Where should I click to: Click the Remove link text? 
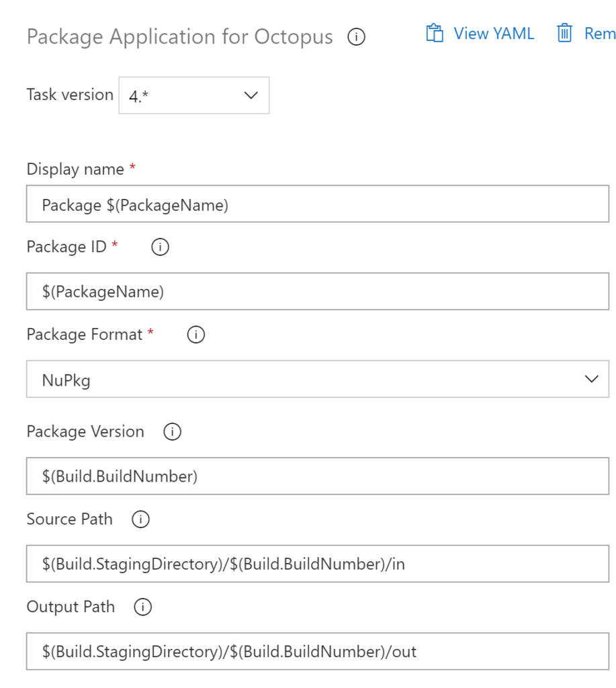[600, 34]
